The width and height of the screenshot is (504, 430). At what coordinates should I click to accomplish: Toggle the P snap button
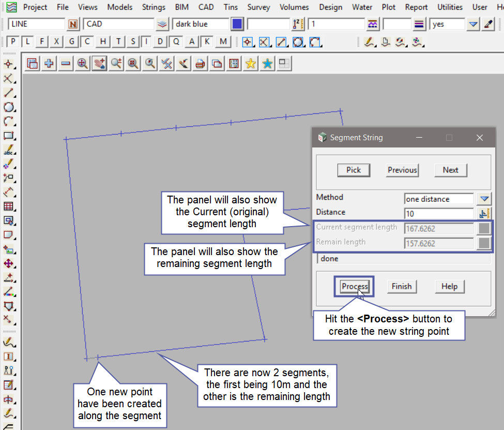(x=13, y=42)
